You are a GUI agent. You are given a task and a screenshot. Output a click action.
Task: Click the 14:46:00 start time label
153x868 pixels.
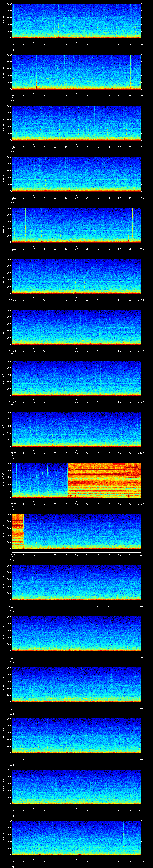pos(12,147)
